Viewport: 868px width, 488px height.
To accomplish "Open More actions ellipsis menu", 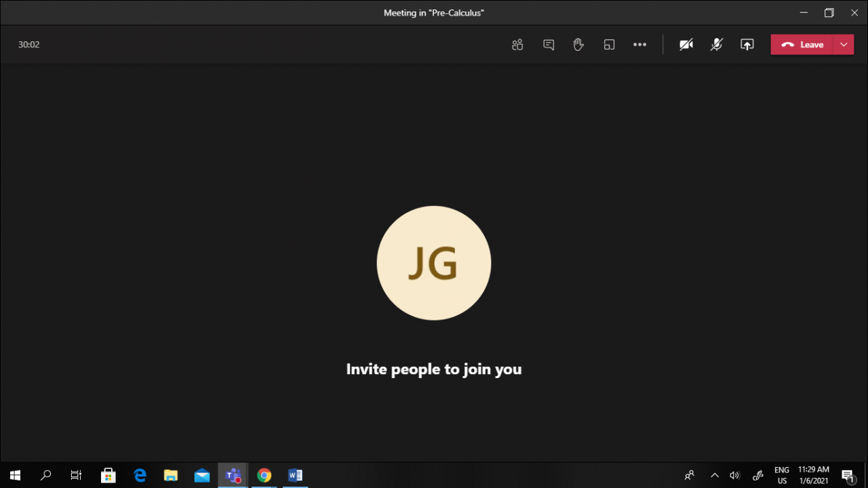I will pos(639,45).
